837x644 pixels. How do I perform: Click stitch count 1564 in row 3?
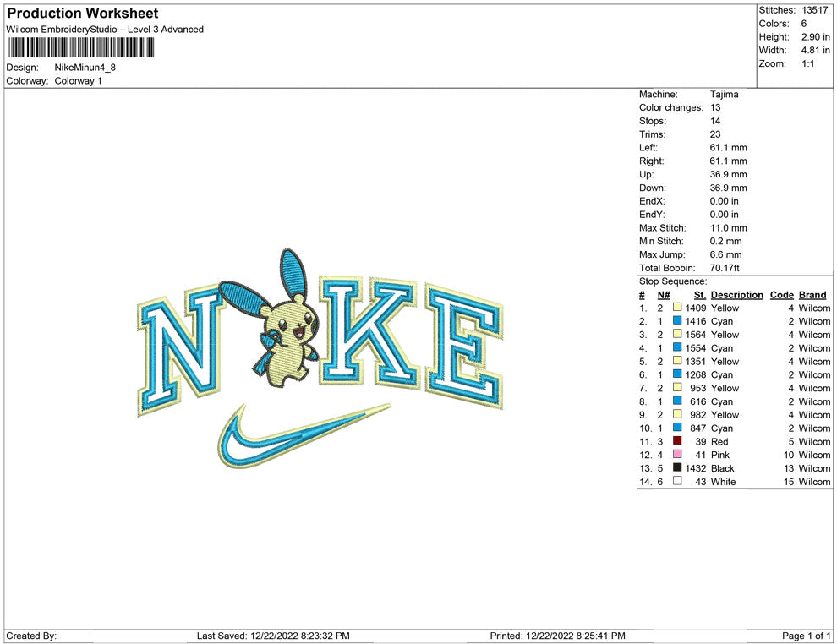click(696, 335)
